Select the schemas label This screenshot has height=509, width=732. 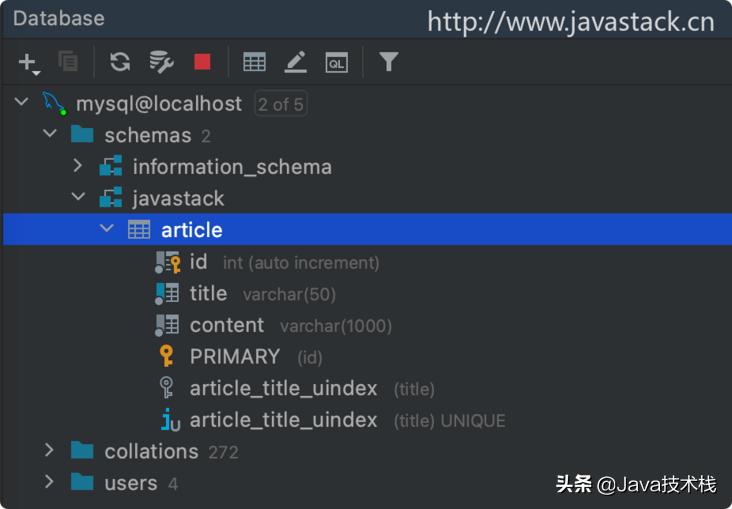click(x=148, y=135)
